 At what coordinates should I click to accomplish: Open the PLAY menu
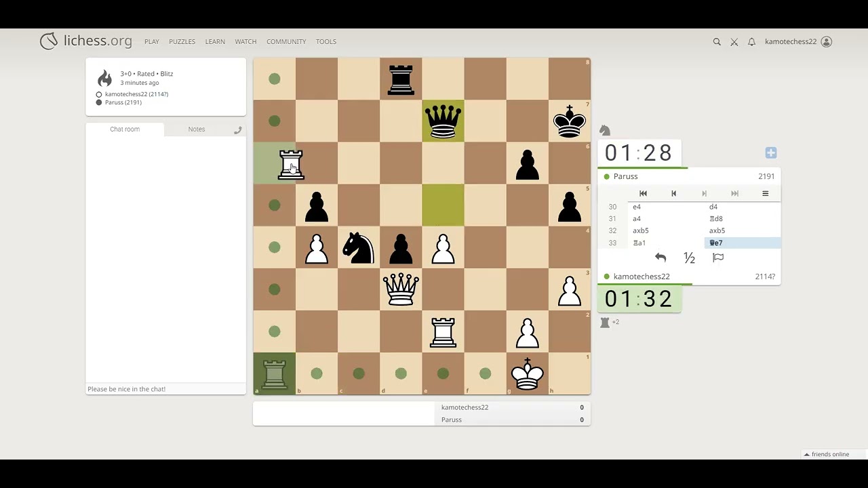tap(152, 41)
